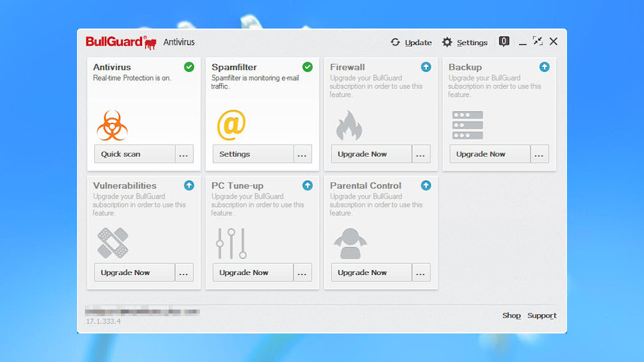This screenshot has width=644, height=362.
Task: Click the Parental Control blue upgrade arrow
Action: coord(426,185)
